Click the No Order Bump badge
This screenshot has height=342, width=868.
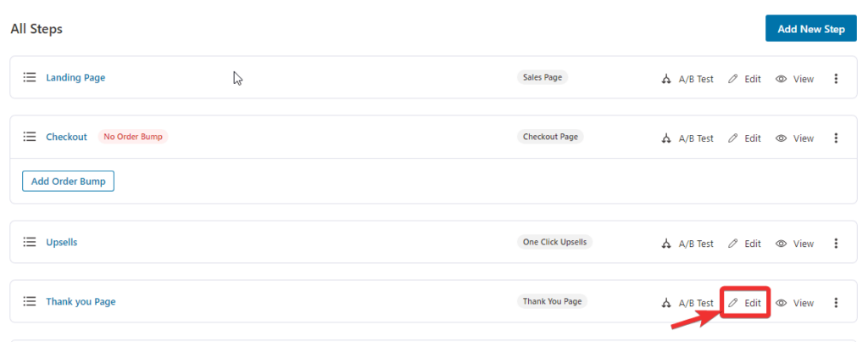[133, 137]
